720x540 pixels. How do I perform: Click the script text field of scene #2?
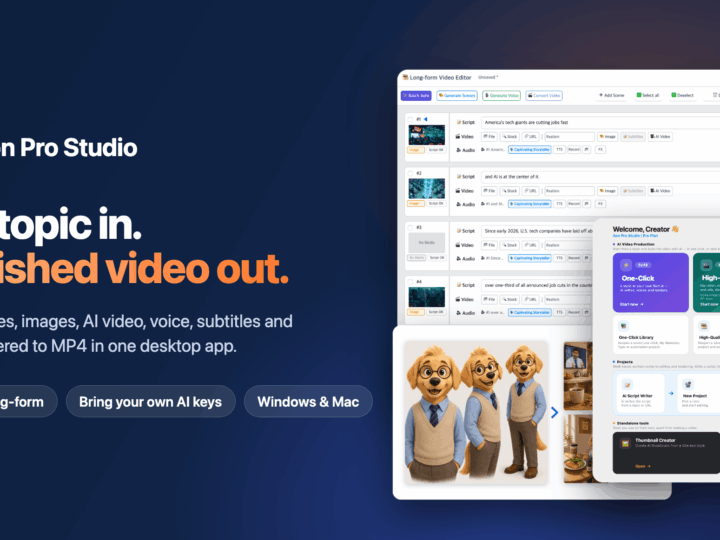[601, 177]
